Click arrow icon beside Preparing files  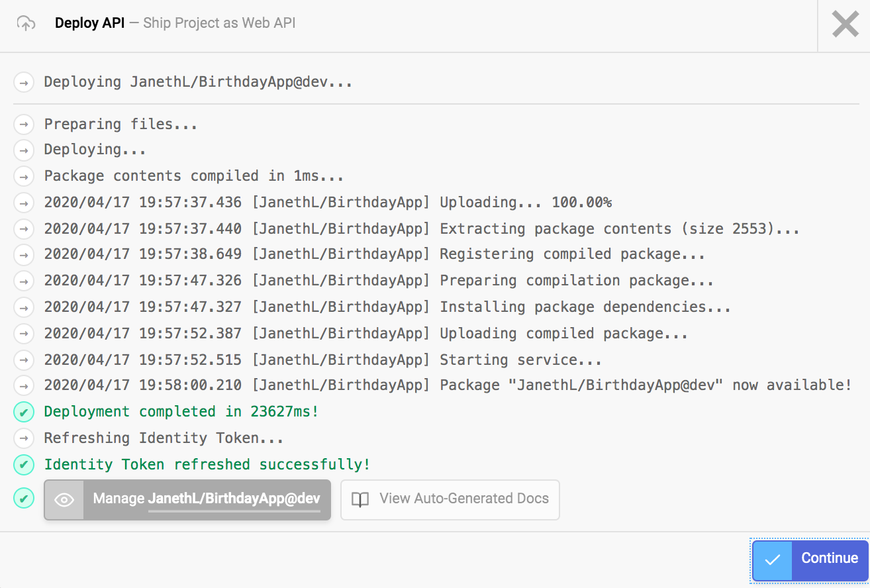click(x=24, y=124)
